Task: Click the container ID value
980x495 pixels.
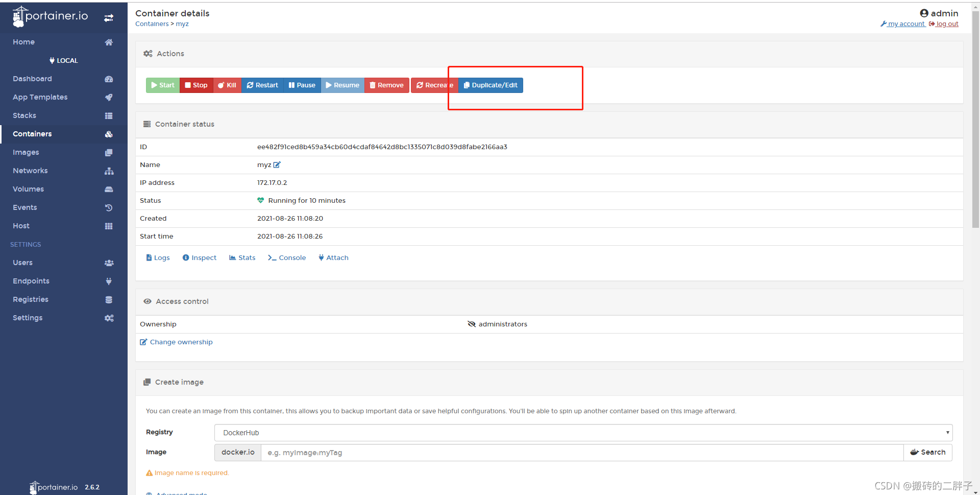Action: point(382,147)
